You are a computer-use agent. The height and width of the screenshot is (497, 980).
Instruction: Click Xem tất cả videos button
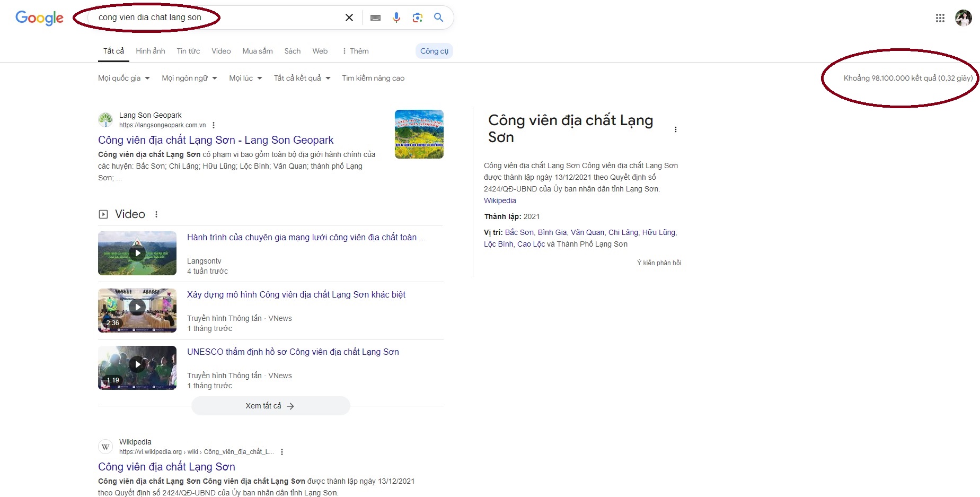270,406
